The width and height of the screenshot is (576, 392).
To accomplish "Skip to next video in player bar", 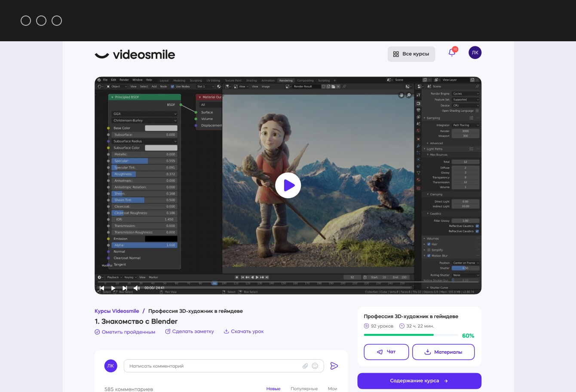I will pos(125,288).
